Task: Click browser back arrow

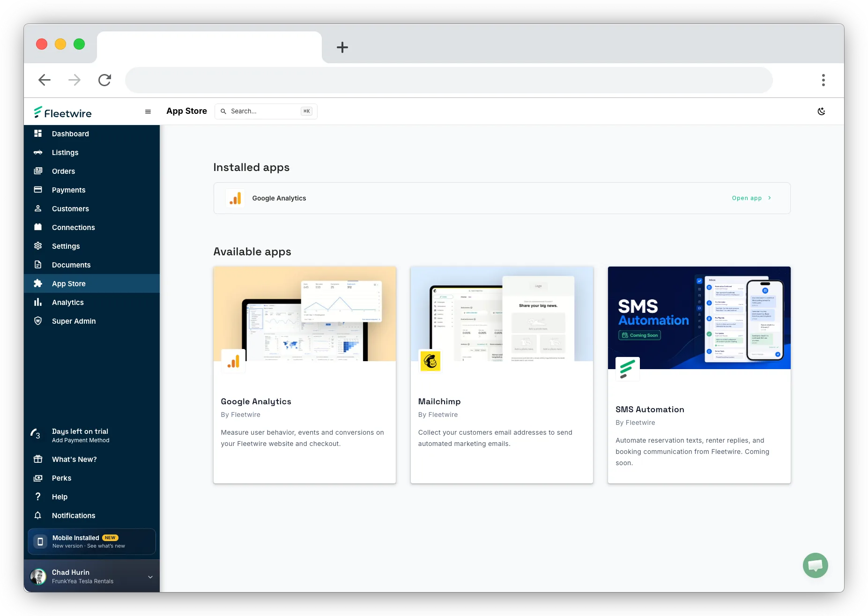Action: (x=45, y=80)
